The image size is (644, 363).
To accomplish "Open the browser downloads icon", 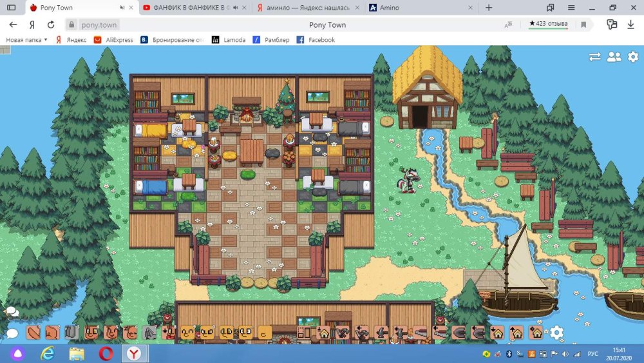I will [x=630, y=25].
